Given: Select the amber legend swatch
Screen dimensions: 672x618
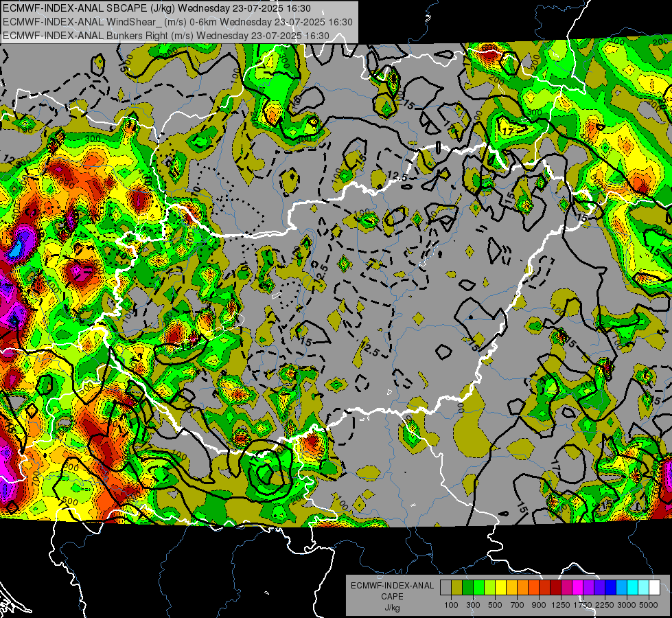Looking at the screenshot, I should coord(511,587).
